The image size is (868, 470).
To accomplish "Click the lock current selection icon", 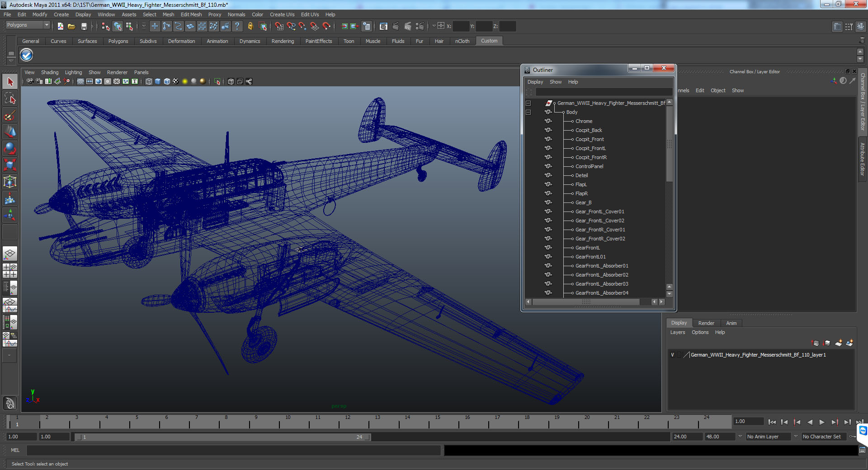I will coord(250,26).
